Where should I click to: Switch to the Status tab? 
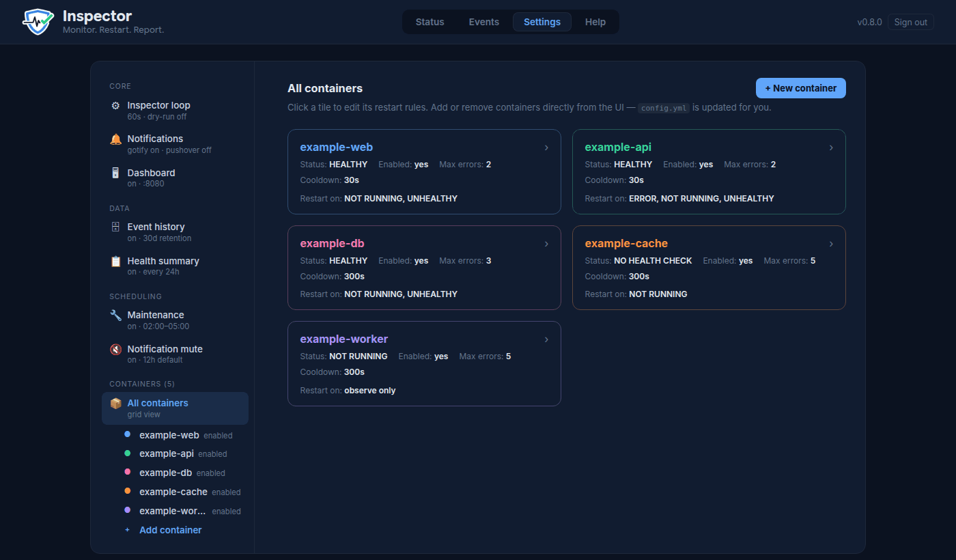[430, 22]
